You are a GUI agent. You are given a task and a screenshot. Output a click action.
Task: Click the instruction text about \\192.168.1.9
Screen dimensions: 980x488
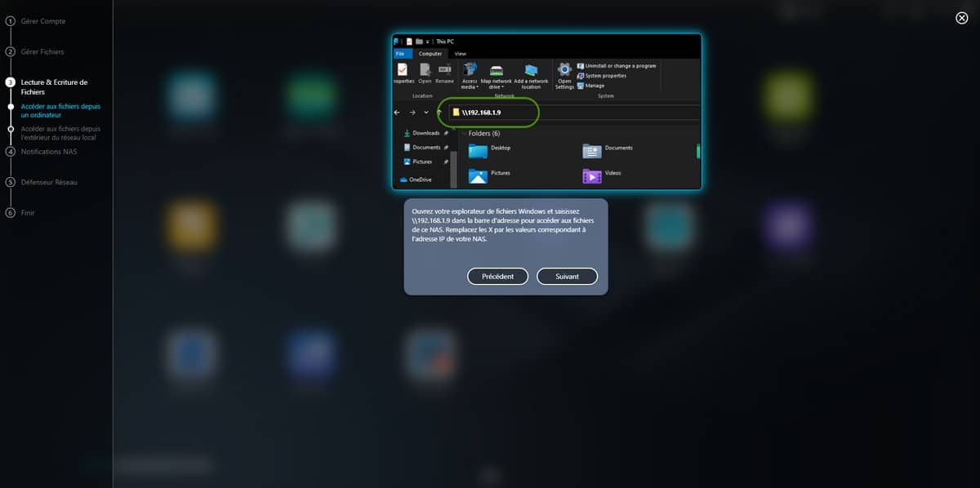click(x=505, y=225)
